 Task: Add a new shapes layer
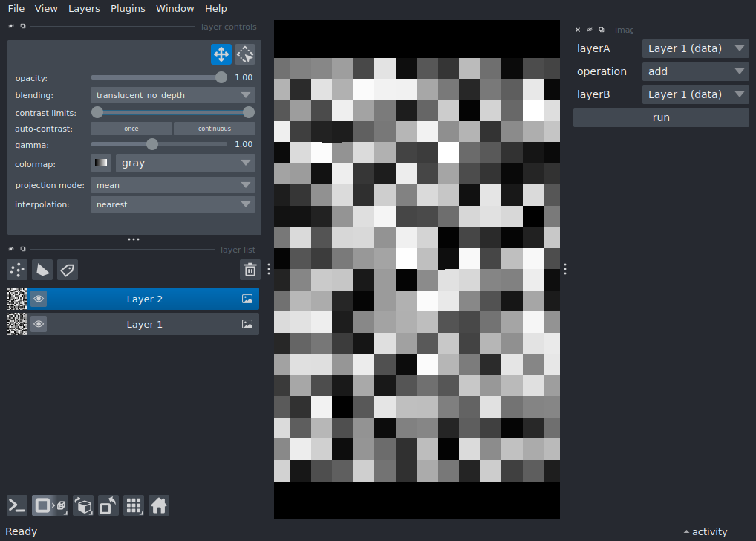click(42, 270)
